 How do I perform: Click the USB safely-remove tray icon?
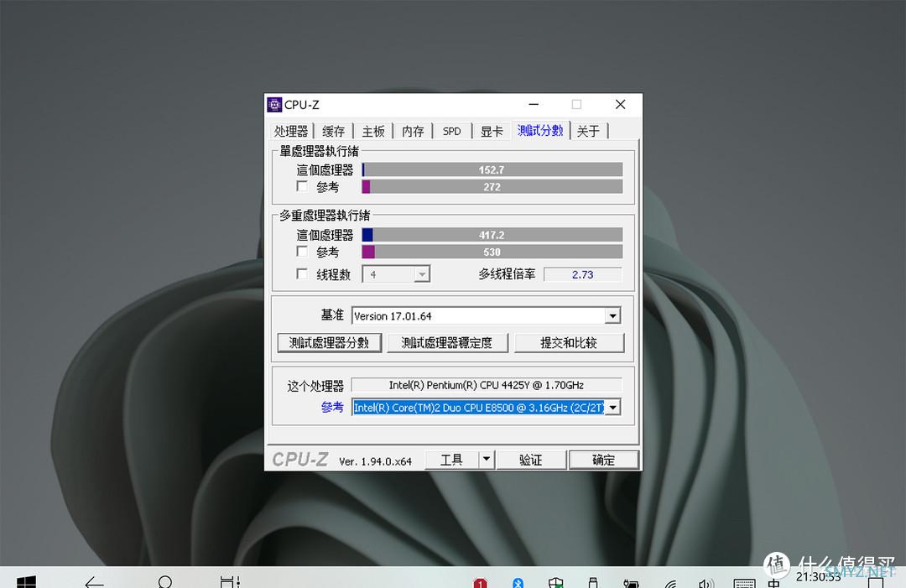(593, 583)
